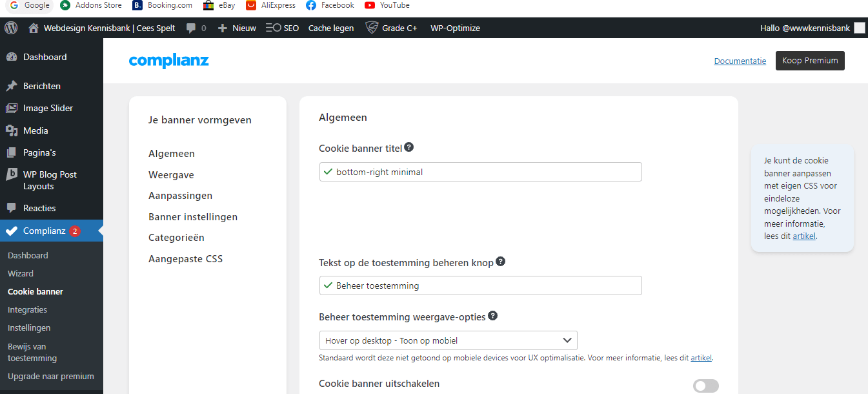The image size is (868, 394).
Task: Click the Je banner vormgeven heading
Action: pos(200,120)
